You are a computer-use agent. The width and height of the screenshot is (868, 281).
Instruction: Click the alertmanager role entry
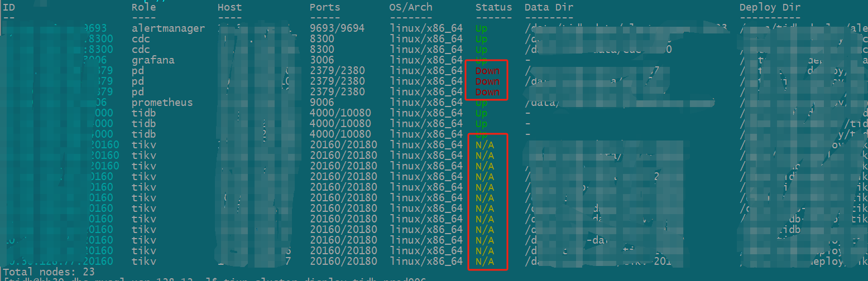click(168, 28)
